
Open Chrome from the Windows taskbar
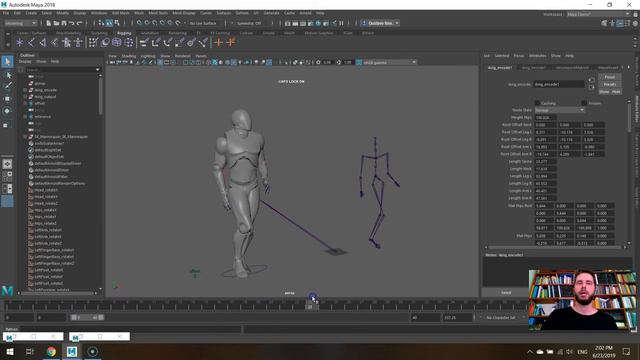click(51, 351)
